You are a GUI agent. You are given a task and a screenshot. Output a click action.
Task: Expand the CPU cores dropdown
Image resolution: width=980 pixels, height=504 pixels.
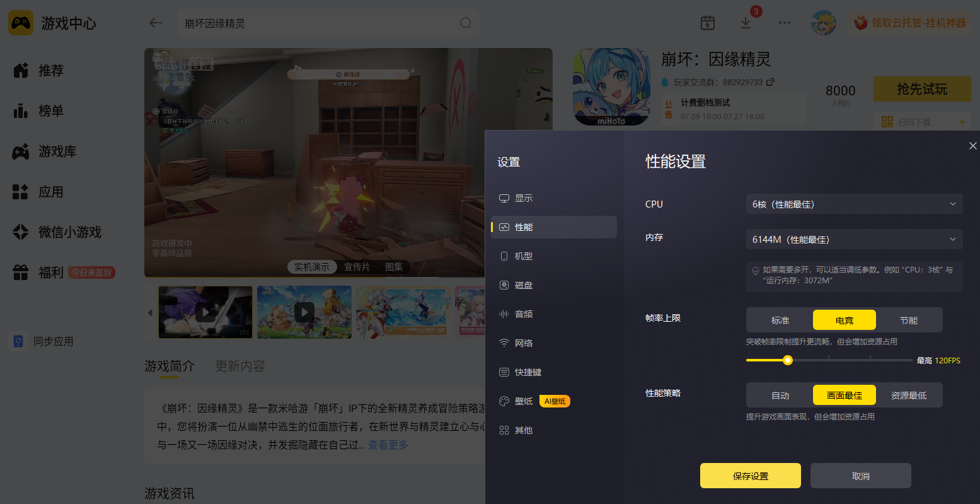[x=854, y=204]
